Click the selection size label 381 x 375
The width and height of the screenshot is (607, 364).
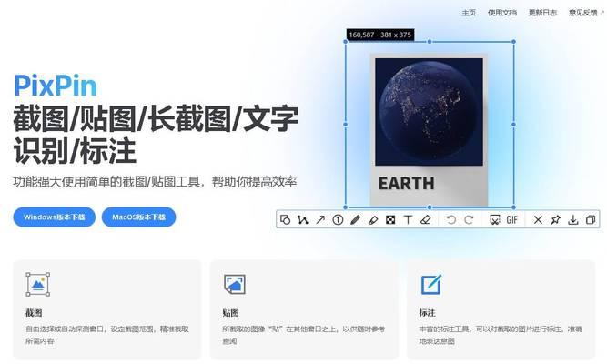pos(380,35)
